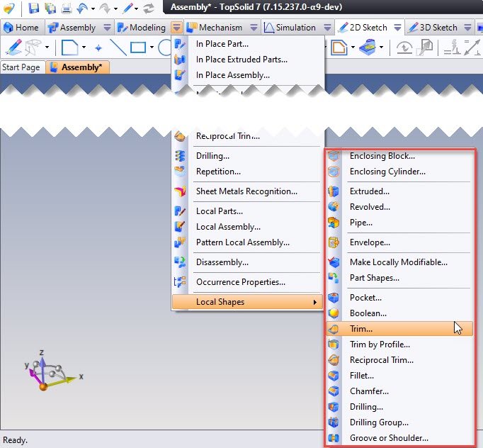483x448 pixels.
Task: Switch to the Assembly ribbon tab
Action: [x=73, y=28]
